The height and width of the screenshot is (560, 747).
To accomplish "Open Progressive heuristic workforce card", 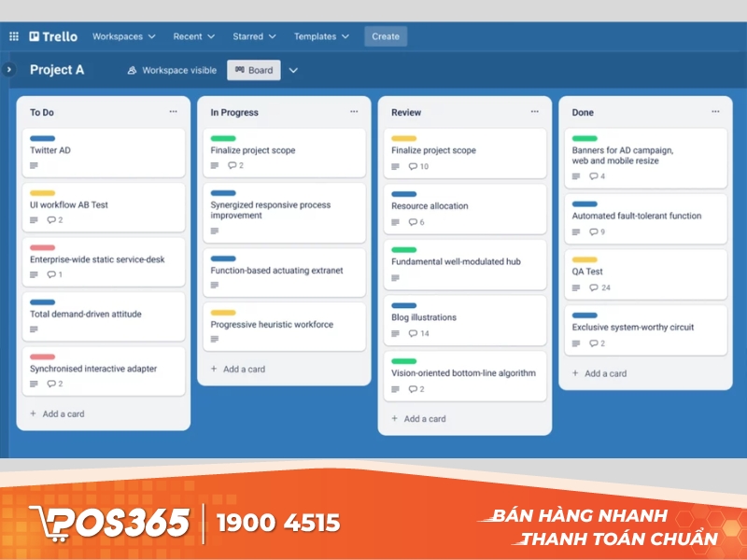I will (x=285, y=327).
